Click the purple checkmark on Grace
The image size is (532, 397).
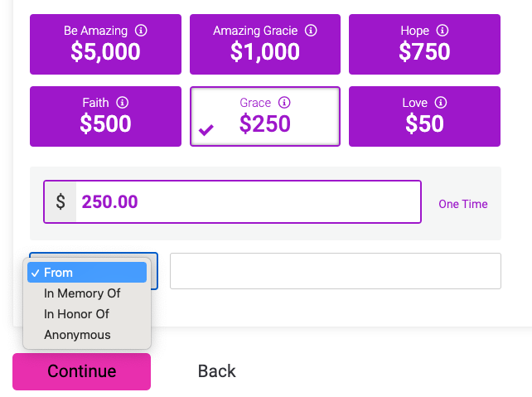click(x=206, y=129)
